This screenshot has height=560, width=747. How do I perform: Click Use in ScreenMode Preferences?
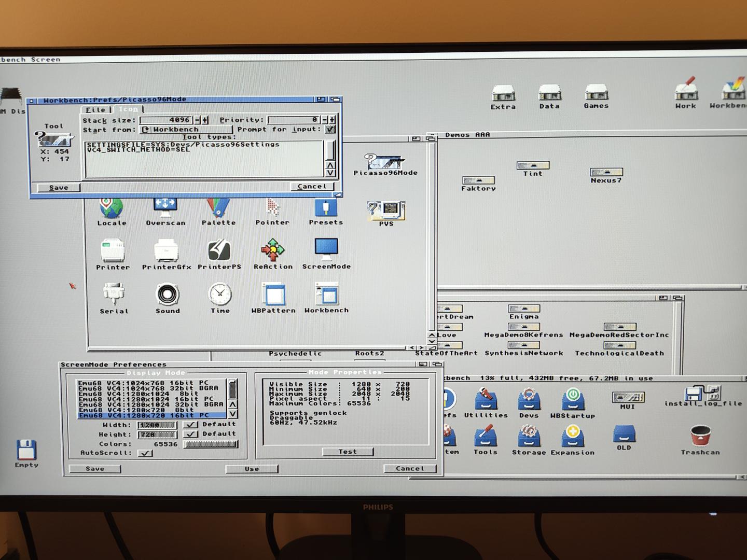tap(252, 469)
